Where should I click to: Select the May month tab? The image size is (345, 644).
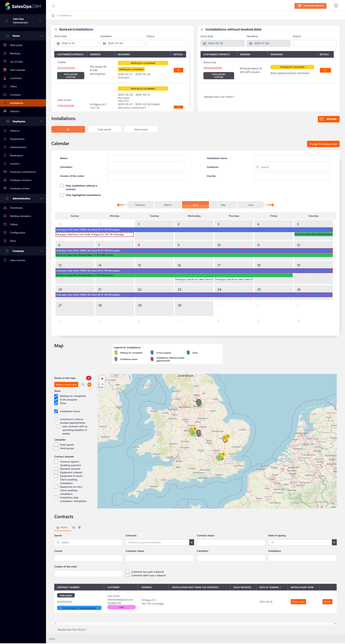pos(223,205)
